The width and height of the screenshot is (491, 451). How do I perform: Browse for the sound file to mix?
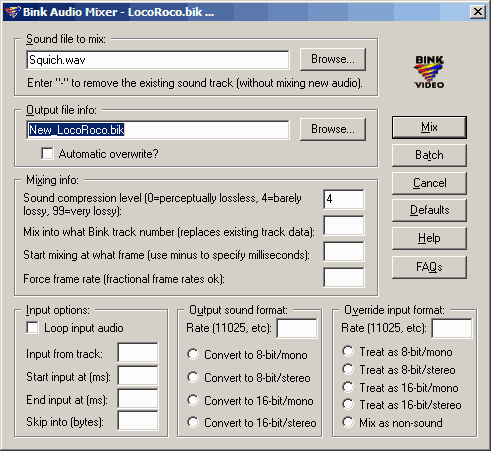333,59
